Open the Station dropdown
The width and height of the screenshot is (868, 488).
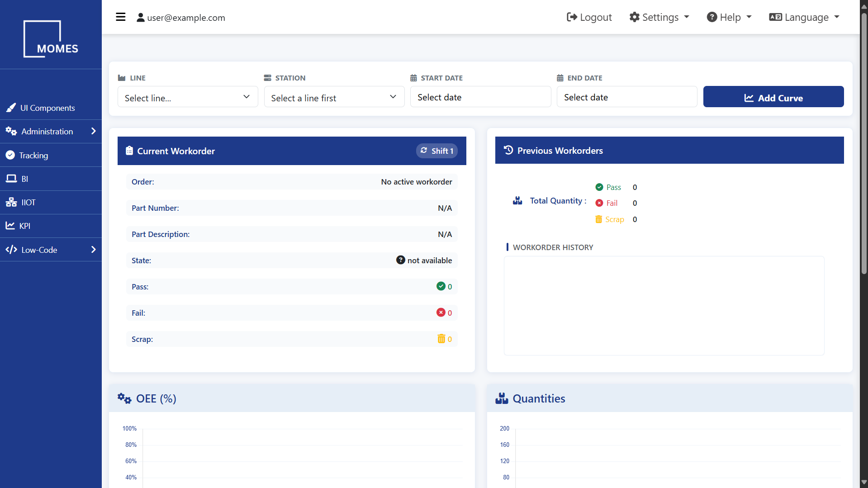pyautogui.click(x=334, y=97)
